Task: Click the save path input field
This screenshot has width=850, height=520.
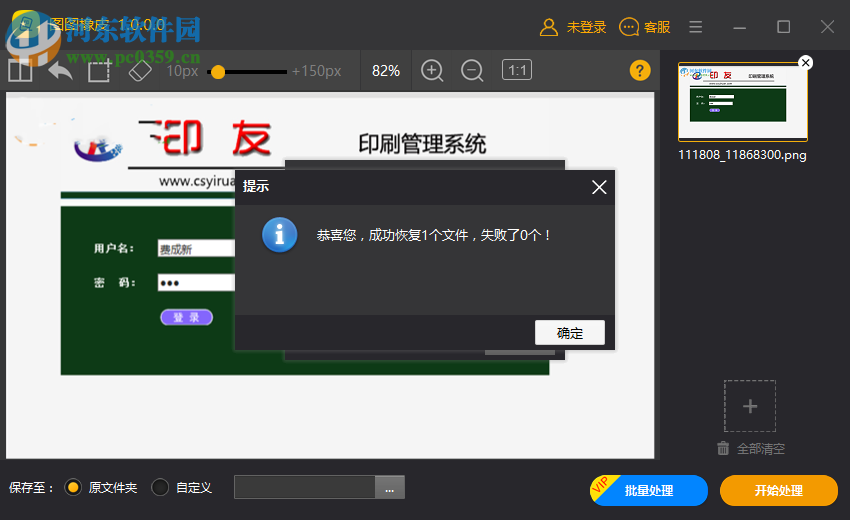Action: (x=305, y=487)
